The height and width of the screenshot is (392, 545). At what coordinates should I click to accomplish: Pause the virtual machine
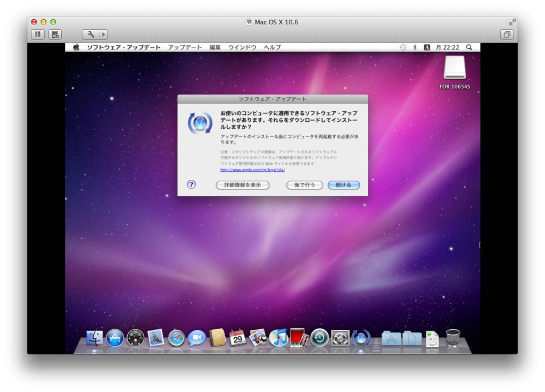pos(38,35)
